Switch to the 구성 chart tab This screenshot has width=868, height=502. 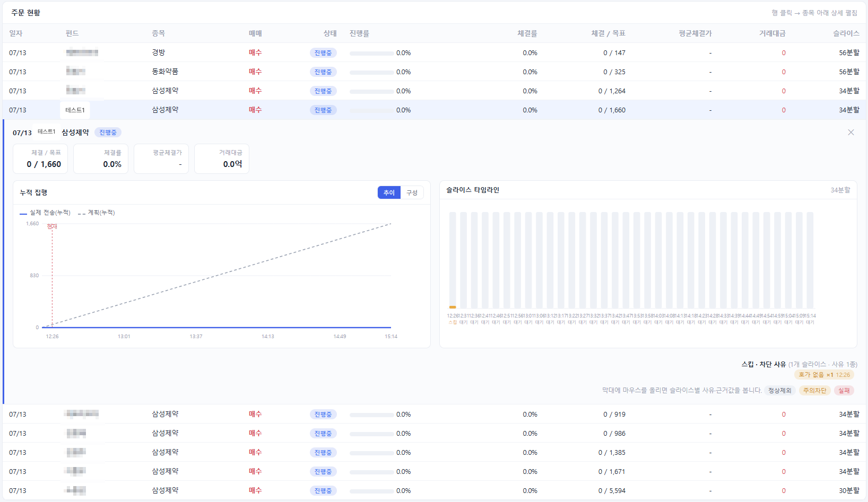coord(412,192)
